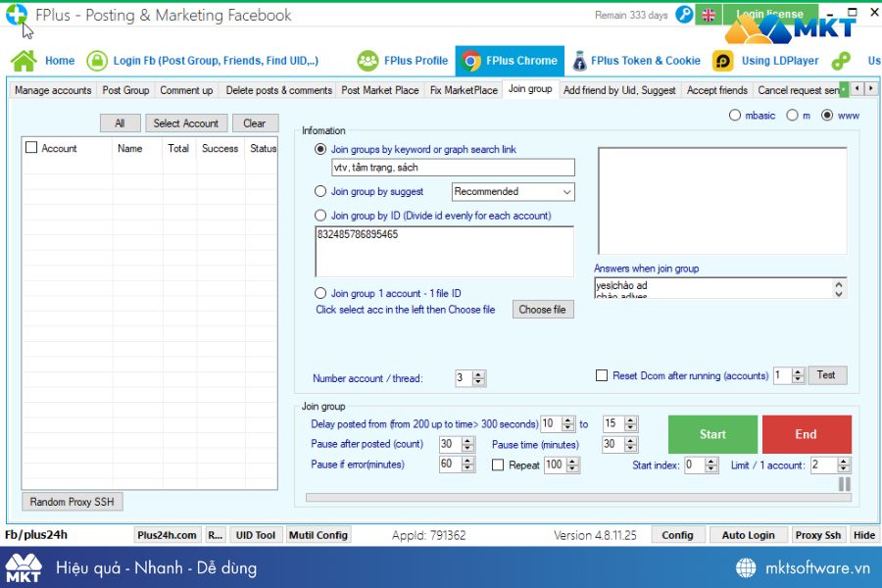
Task: Click the FPlus Profile people icon
Action: (367, 61)
